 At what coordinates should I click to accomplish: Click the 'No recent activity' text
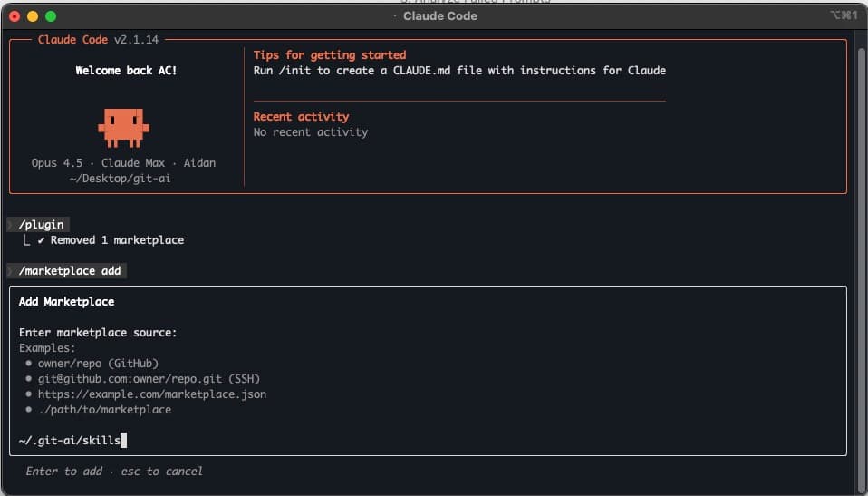click(311, 131)
